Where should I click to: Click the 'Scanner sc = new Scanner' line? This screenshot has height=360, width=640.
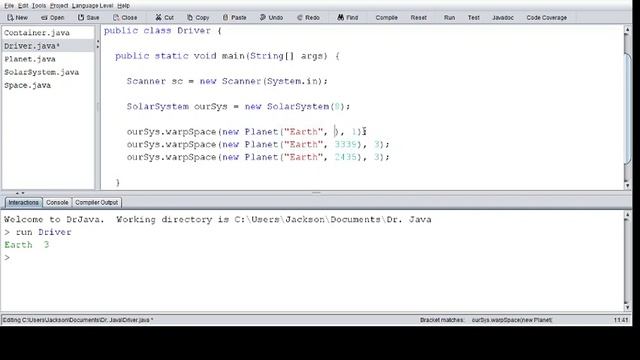[x=227, y=81]
